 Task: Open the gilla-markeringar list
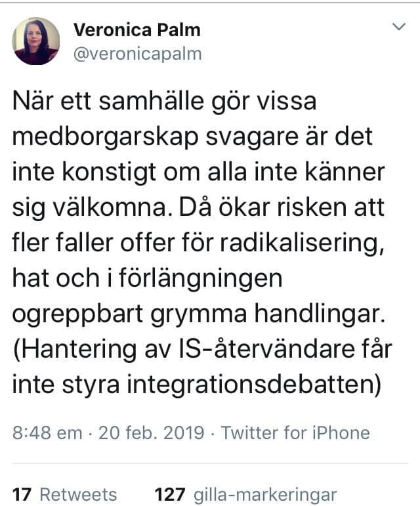264,494
